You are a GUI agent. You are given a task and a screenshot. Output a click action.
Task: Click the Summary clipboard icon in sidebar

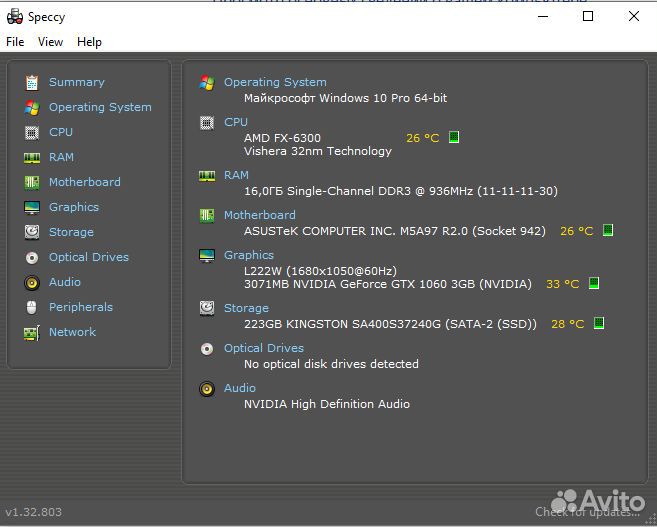(x=32, y=83)
